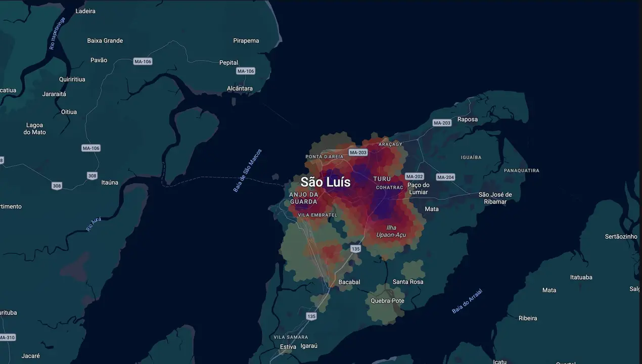Select the Alcântara town label

(x=240, y=88)
